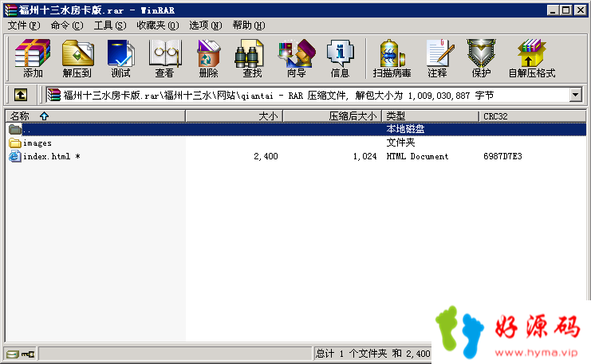Click the '本地磁盘' type cell
The width and height of the screenshot is (591, 364).
405,129
